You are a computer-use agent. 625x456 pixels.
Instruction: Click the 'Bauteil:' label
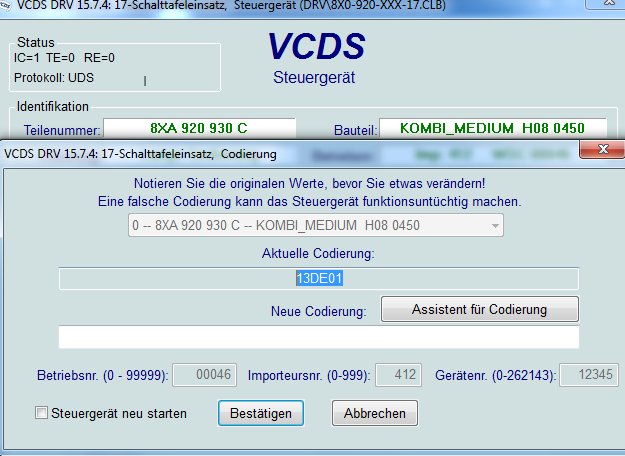tap(356, 130)
